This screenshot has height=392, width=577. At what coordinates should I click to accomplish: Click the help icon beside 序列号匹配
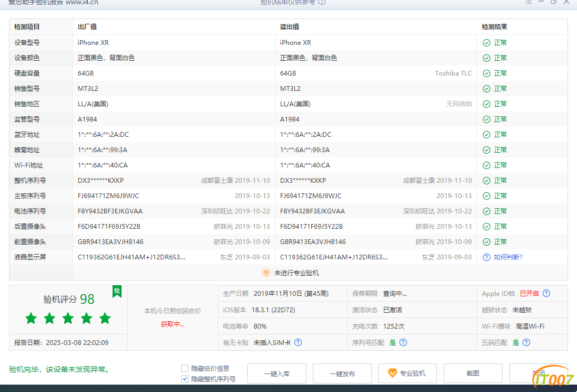pos(403,342)
